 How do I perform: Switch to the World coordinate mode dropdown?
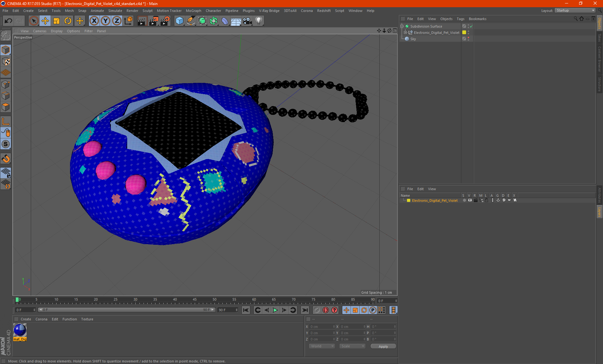click(x=320, y=346)
